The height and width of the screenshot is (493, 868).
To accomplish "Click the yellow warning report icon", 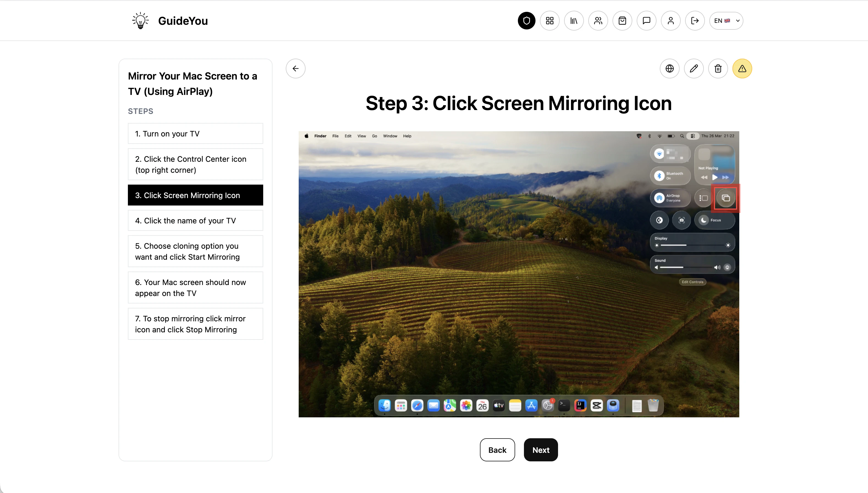I will [742, 69].
